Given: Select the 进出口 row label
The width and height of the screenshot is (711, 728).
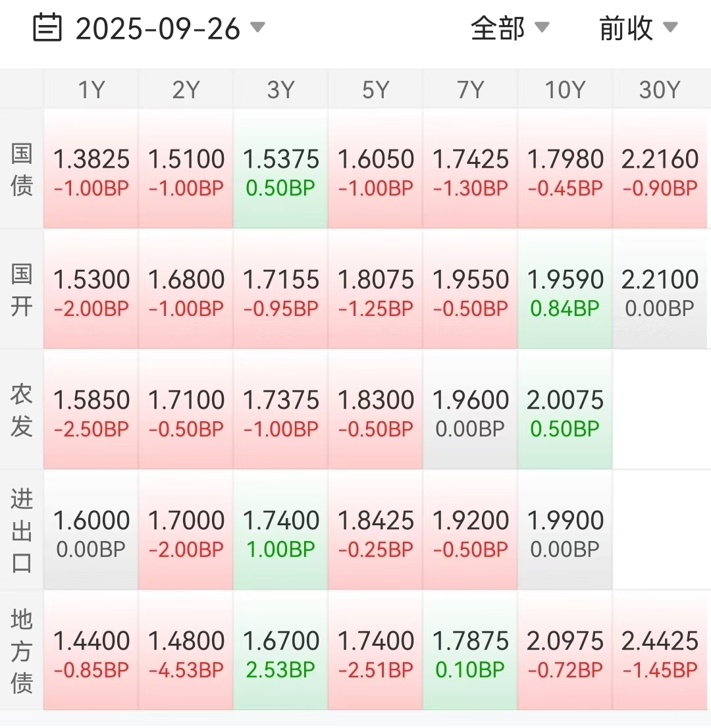Looking at the screenshot, I should (22, 530).
